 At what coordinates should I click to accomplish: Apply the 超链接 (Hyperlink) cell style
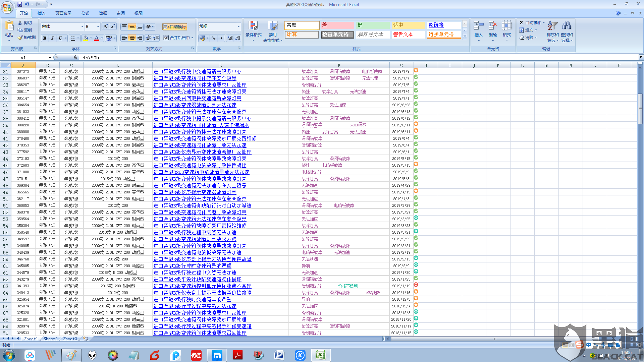pyautogui.click(x=443, y=25)
